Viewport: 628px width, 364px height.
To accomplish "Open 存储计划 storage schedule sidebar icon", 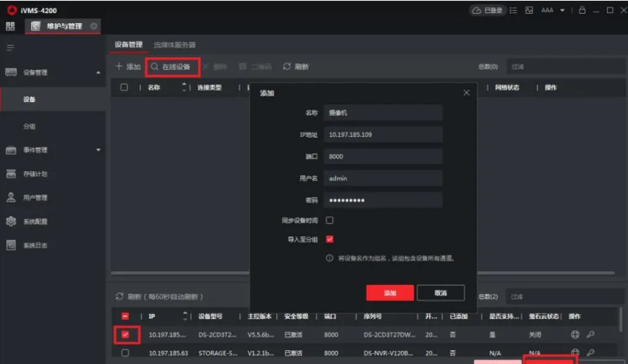I will (11, 174).
